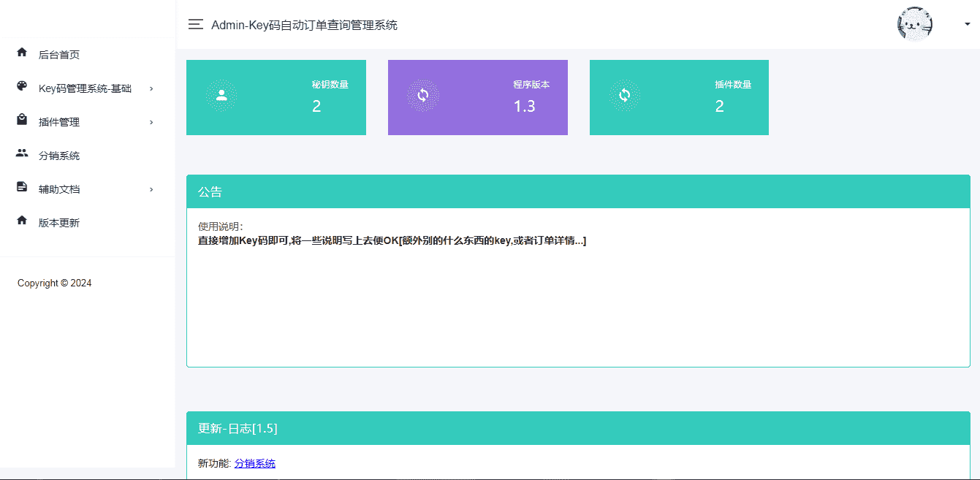Open 分销系统 from the sidebar menu

click(x=59, y=156)
